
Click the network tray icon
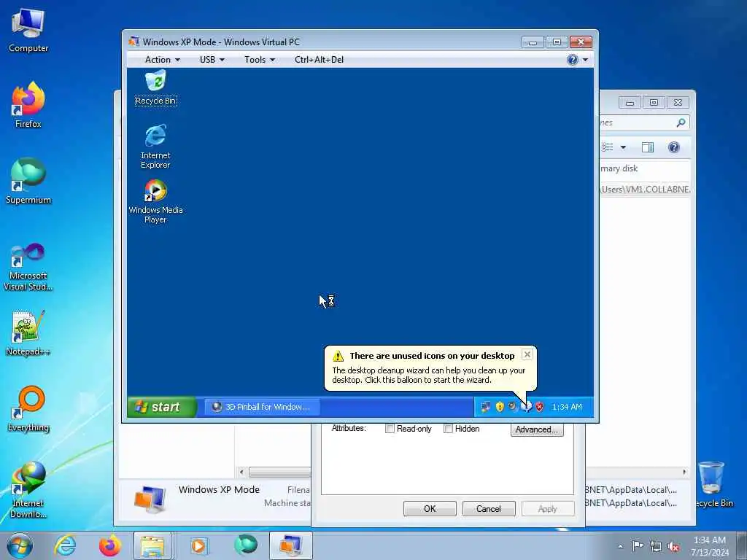(x=656, y=546)
